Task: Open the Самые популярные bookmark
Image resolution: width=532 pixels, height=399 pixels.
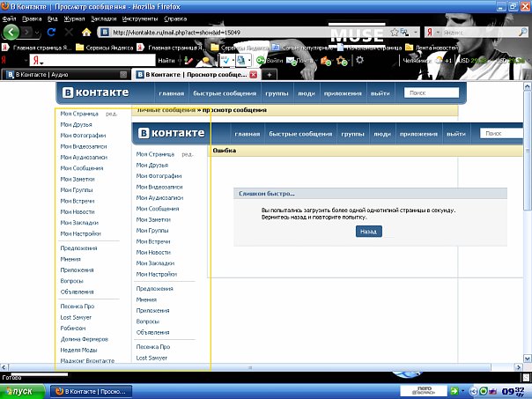Action: pyautogui.click(x=302, y=48)
